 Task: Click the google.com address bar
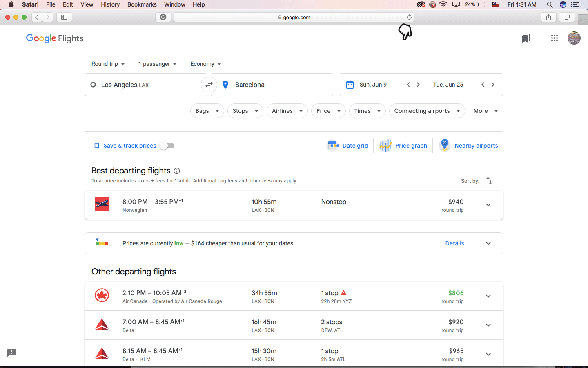click(x=294, y=17)
